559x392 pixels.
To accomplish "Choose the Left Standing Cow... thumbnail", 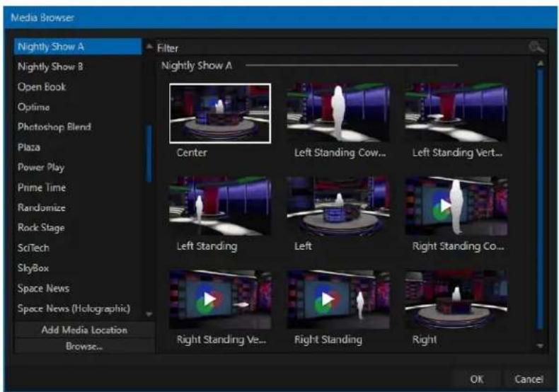I will point(338,113).
